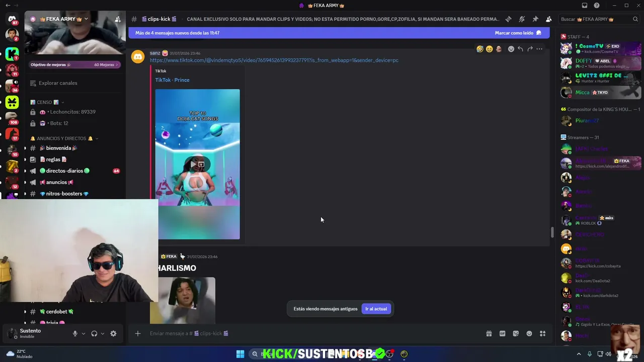
Task: Toggle headphone deafen in user panel
Action: pyautogui.click(x=94, y=333)
